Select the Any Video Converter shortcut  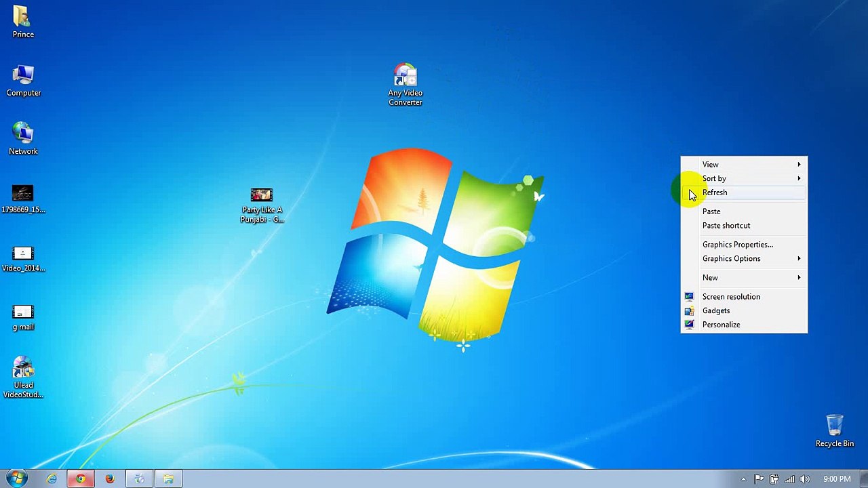406,85
